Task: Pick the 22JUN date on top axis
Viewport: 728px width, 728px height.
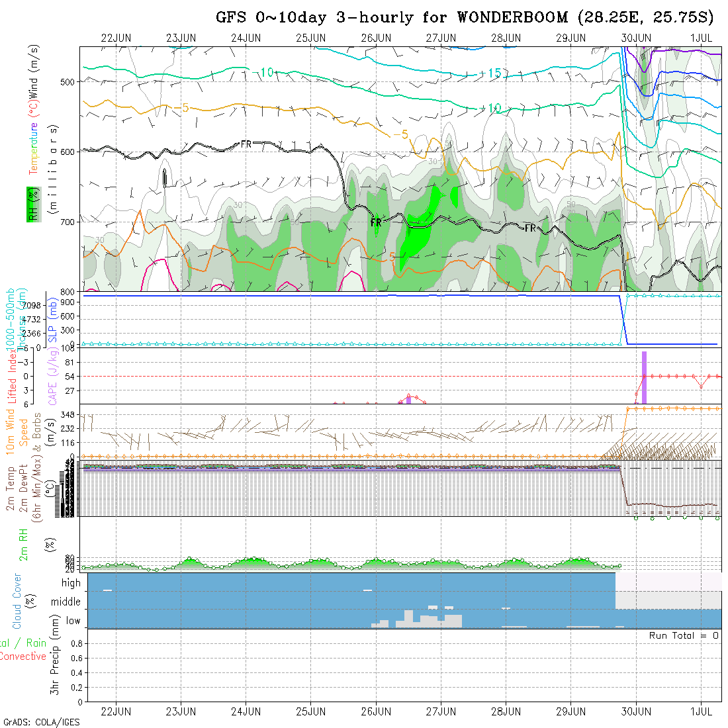Action: point(116,38)
